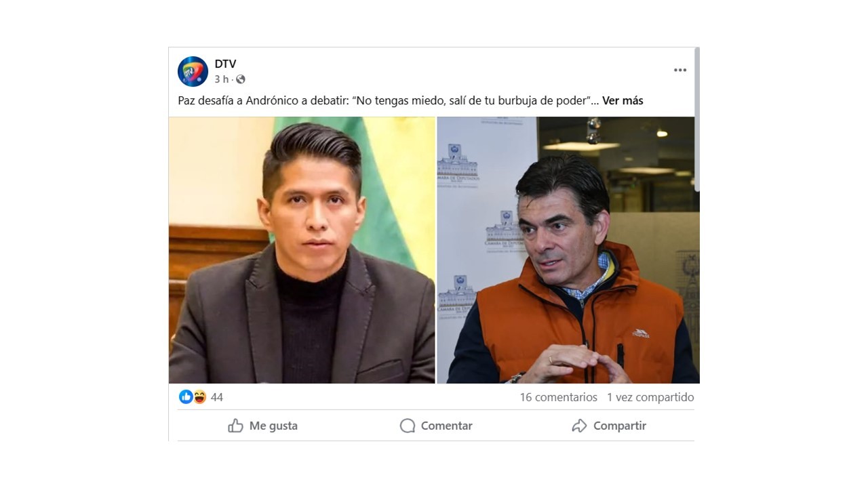Click the laughing haha reaction icon
This screenshot has width=868, height=488.
(199, 397)
